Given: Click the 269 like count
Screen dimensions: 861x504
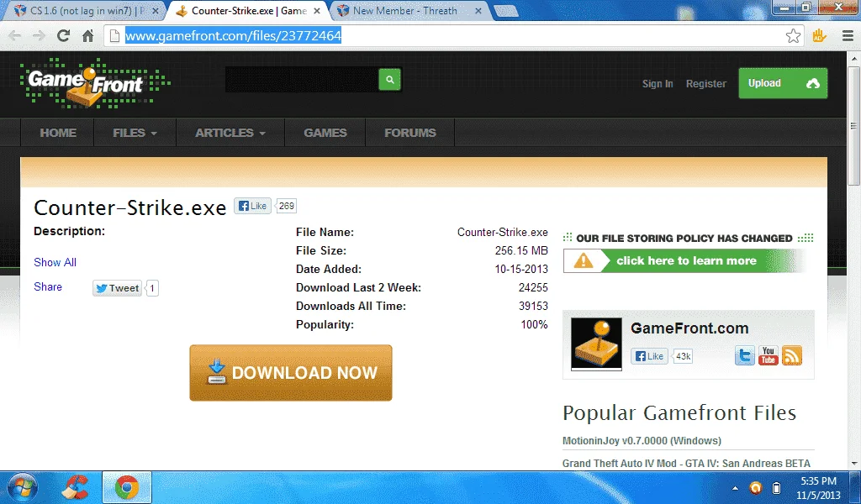Looking at the screenshot, I should tap(286, 206).
